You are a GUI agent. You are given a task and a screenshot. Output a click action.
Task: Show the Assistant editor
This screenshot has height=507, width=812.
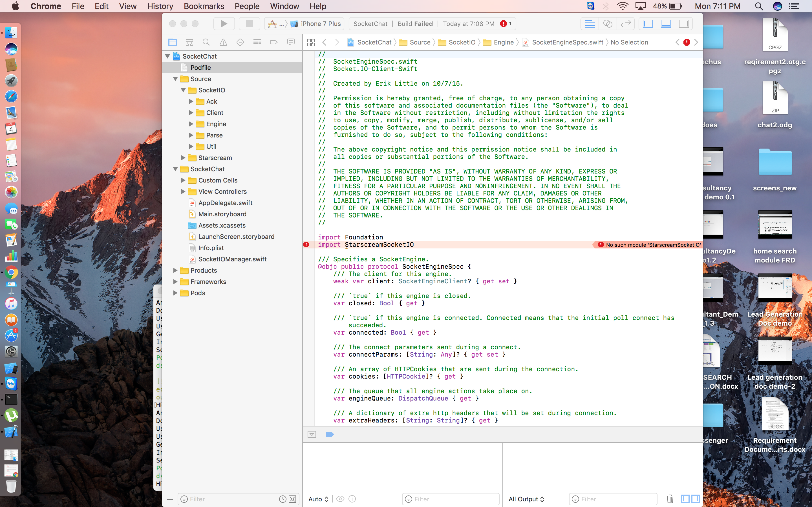[608, 24]
